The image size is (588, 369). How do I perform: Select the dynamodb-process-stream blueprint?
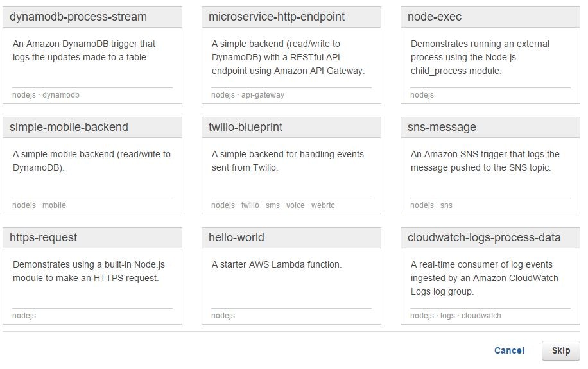pyautogui.click(x=78, y=17)
